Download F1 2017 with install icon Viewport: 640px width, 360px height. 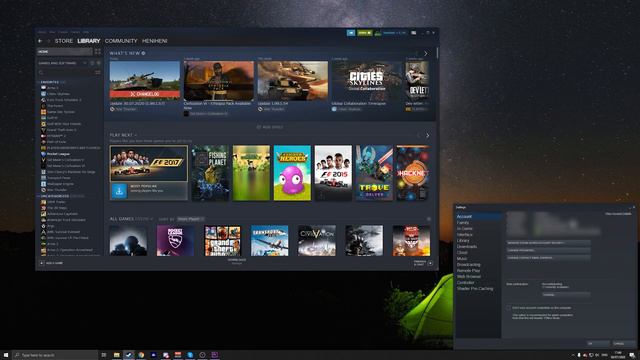119,191
